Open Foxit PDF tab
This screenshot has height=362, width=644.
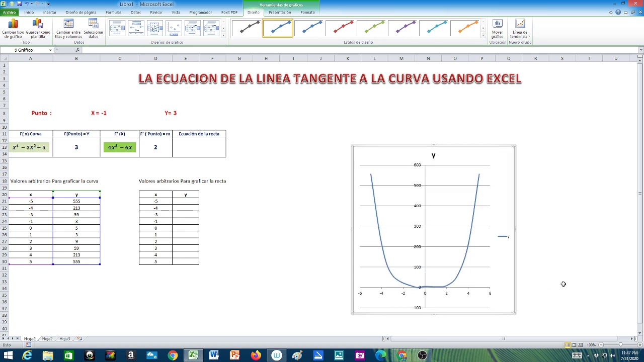(229, 12)
